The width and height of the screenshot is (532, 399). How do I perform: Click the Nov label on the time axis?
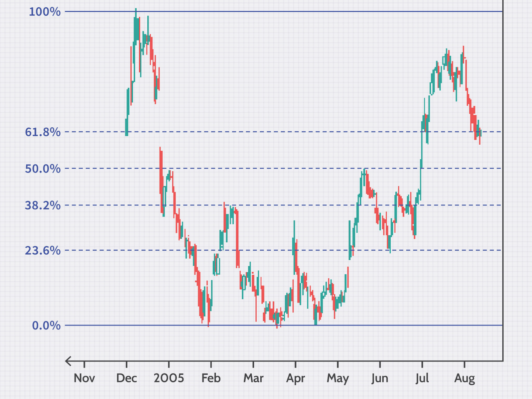pos(84,378)
